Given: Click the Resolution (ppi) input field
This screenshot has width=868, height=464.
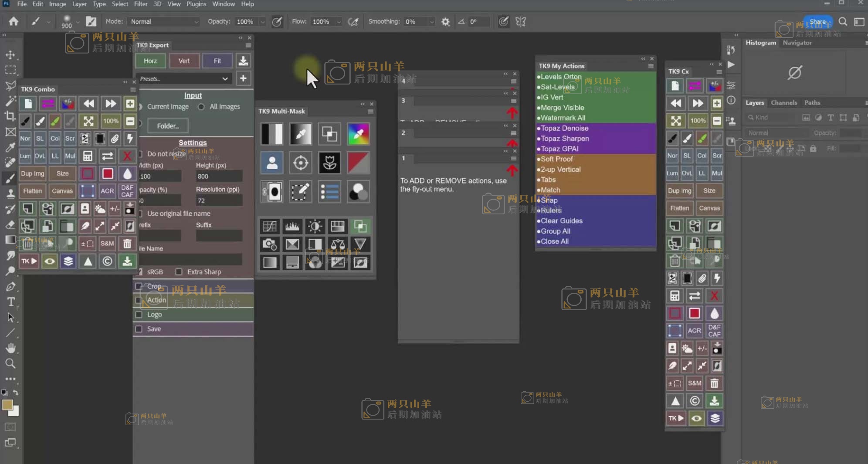Looking at the screenshot, I should pos(219,201).
